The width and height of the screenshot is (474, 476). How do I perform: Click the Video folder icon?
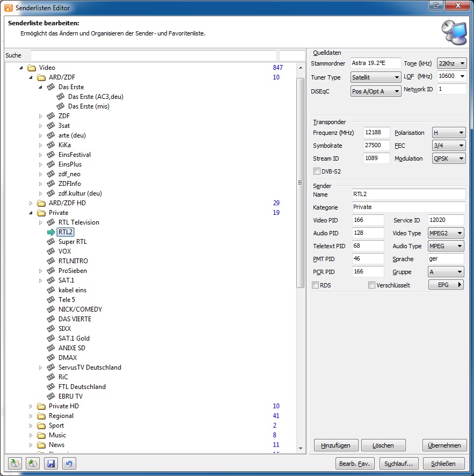point(32,68)
